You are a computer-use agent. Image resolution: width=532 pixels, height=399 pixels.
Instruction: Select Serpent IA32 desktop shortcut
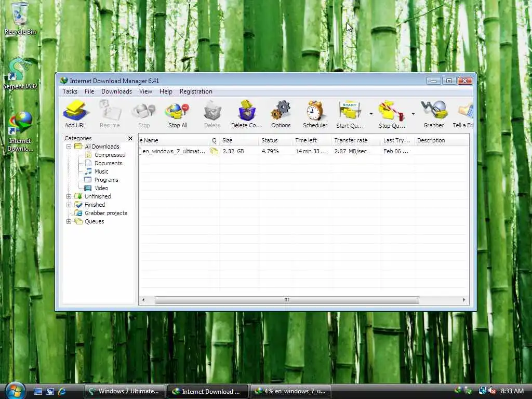(x=20, y=74)
